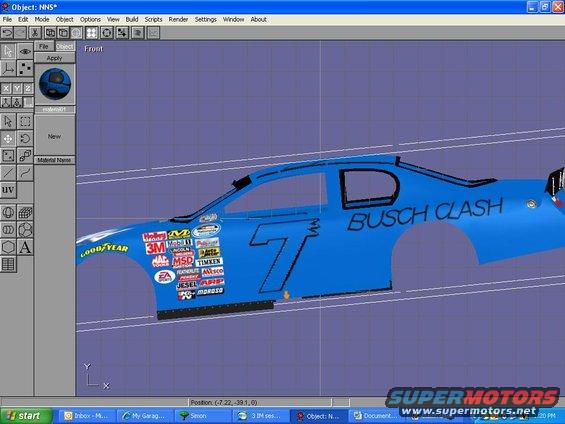The image size is (565, 424).
Task: Toggle the X axis lock
Action: click(x=6, y=88)
